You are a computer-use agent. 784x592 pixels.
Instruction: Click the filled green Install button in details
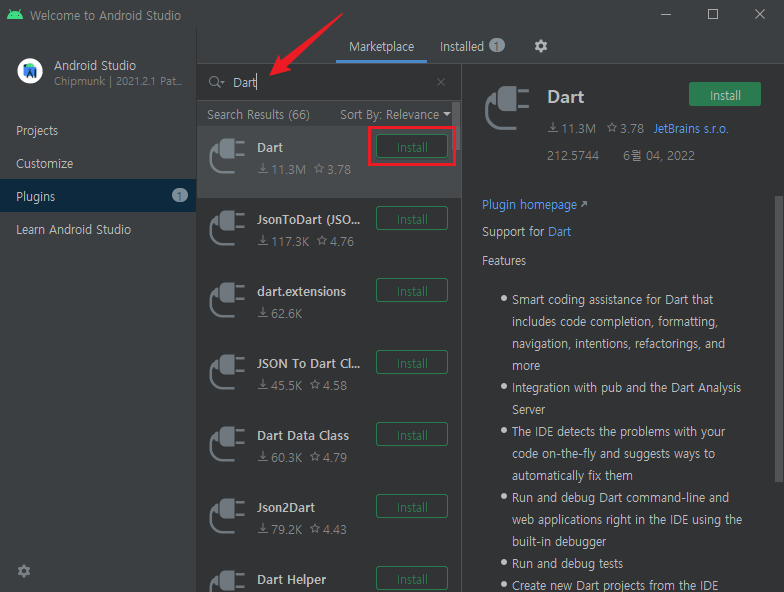pos(725,94)
